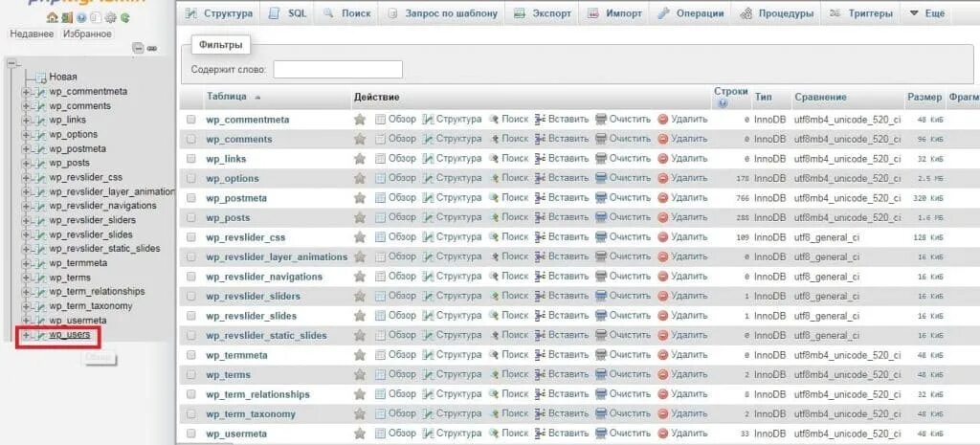
Task: Collapse all navigation tree minus icon
Action: (x=138, y=49)
